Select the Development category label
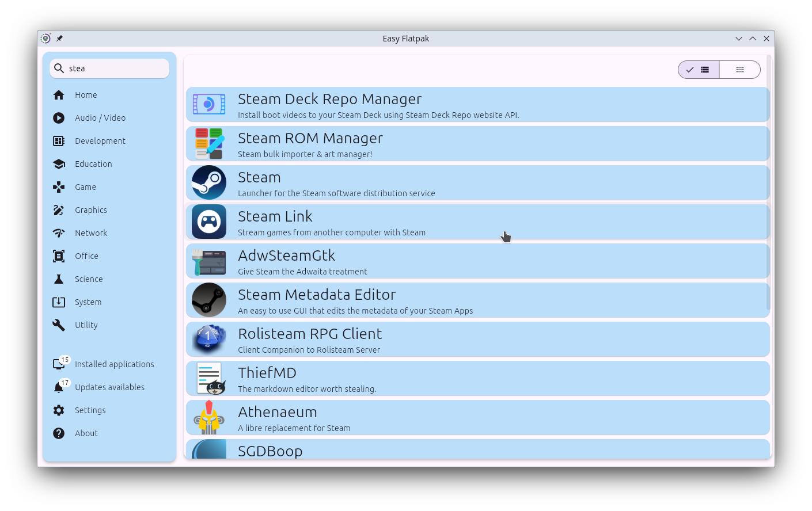 pos(100,141)
